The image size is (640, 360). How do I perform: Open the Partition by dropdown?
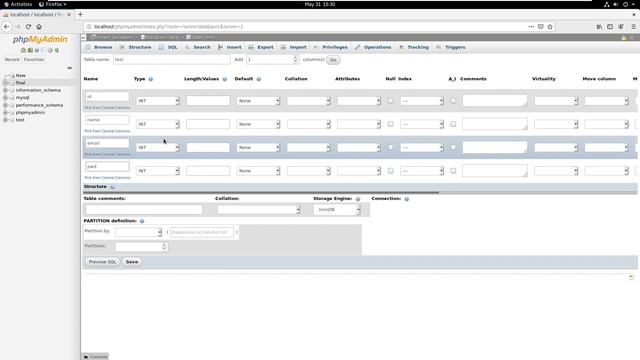[138, 232]
